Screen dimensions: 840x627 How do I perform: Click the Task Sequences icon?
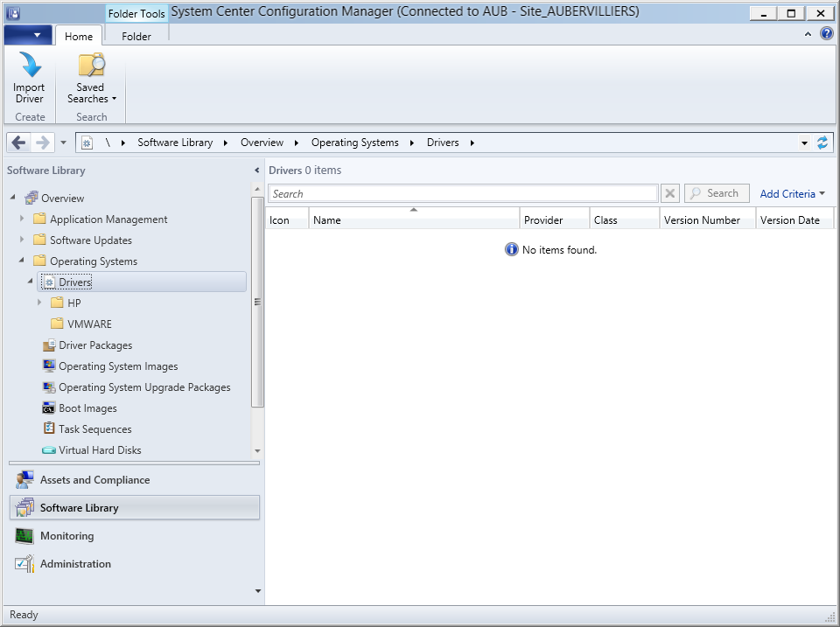click(x=49, y=428)
